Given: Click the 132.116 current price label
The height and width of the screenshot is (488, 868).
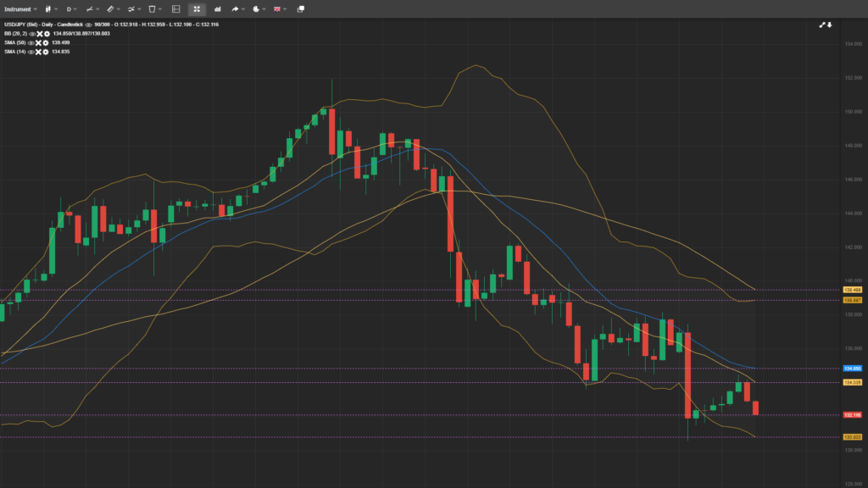Looking at the screenshot, I should click(853, 415).
